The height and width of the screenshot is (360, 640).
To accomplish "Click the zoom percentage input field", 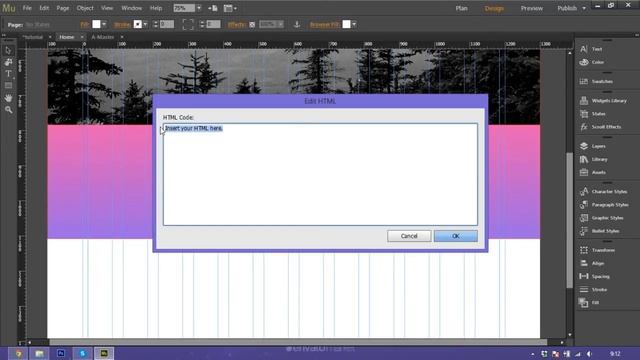I will click(x=184, y=8).
